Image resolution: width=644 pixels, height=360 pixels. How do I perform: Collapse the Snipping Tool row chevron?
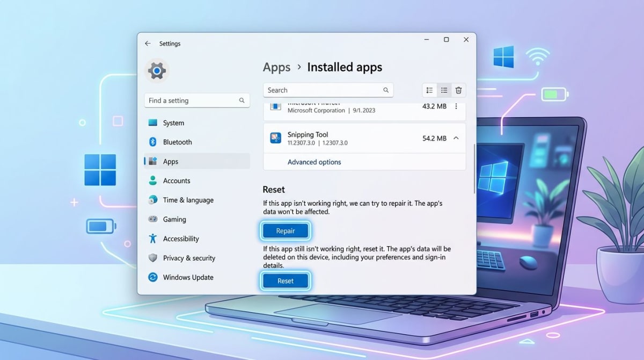click(x=456, y=138)
